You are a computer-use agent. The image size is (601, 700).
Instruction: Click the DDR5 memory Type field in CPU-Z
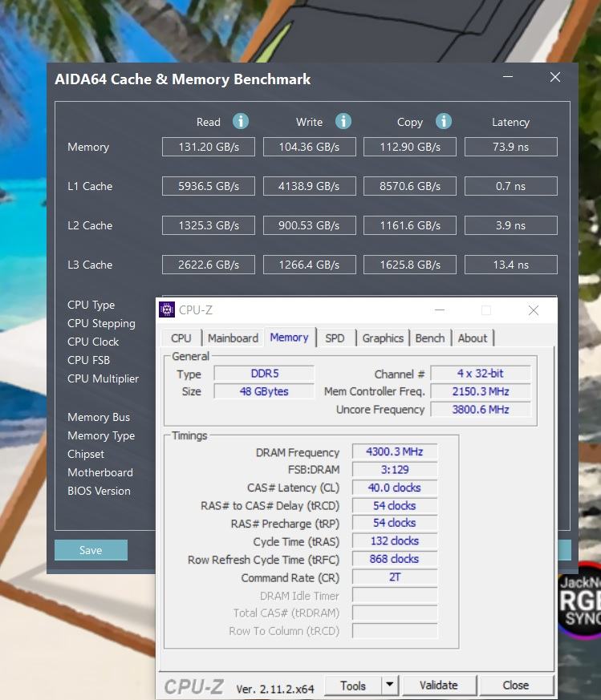click(264, 373)
